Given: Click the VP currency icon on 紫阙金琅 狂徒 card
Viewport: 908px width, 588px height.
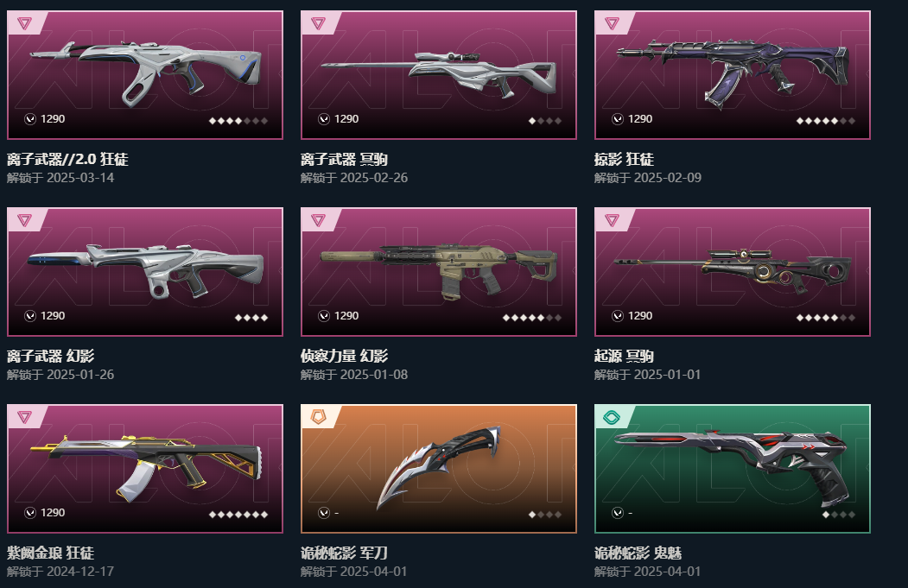Looking at the screenshot, I should (30, 513).
